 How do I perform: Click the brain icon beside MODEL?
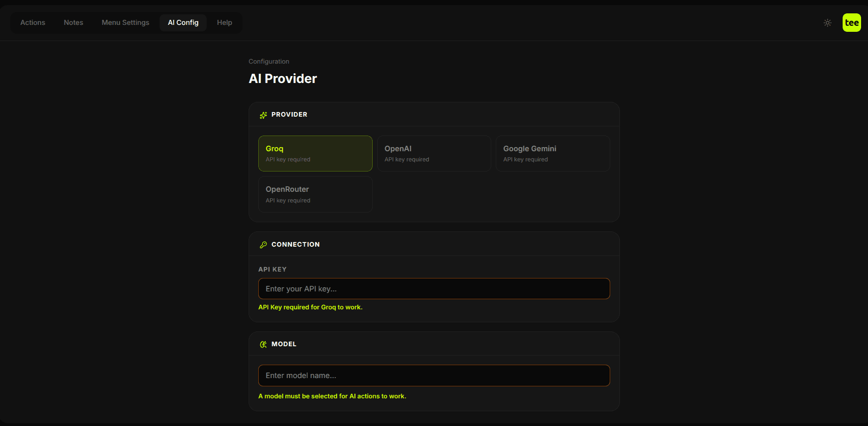point(263,344)
